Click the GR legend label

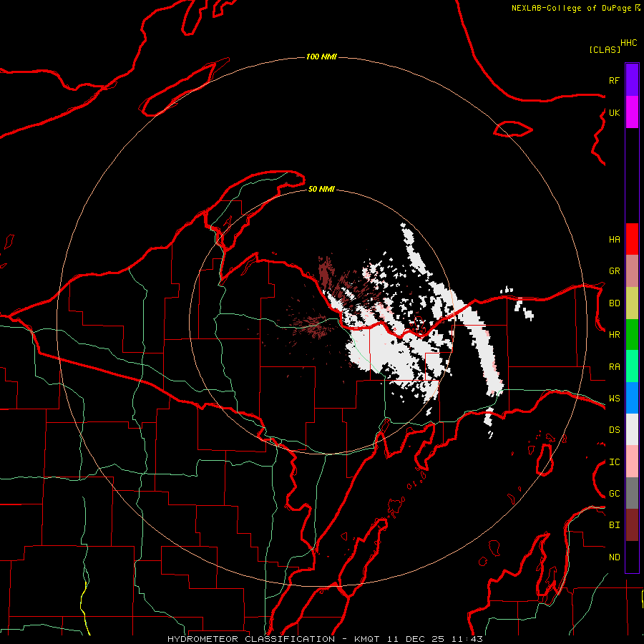point(614,271)
